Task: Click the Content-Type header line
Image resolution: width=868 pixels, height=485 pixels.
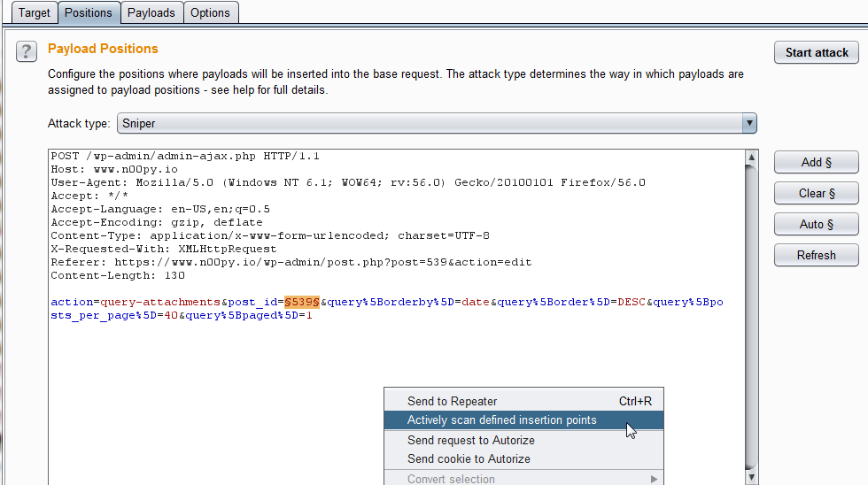Action: click(270, 235)
